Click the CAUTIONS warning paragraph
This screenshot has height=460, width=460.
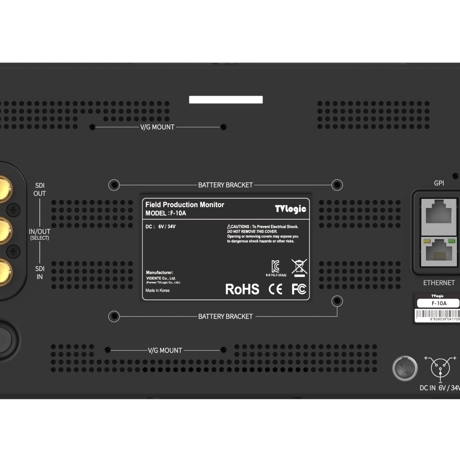(x=263, y=234)
